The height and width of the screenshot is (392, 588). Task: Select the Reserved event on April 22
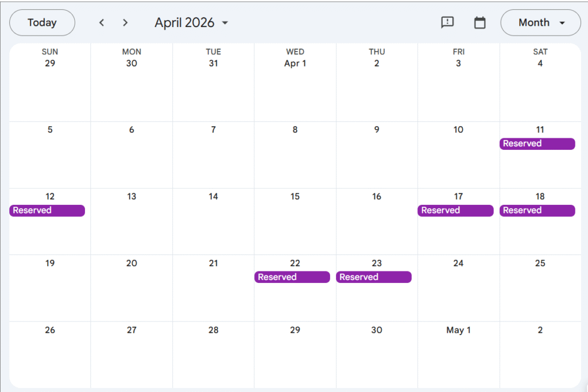[292, 277]
